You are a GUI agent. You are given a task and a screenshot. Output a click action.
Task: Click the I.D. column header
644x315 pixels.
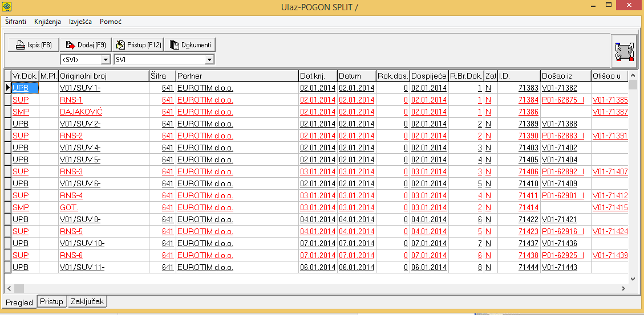[519, 76]
